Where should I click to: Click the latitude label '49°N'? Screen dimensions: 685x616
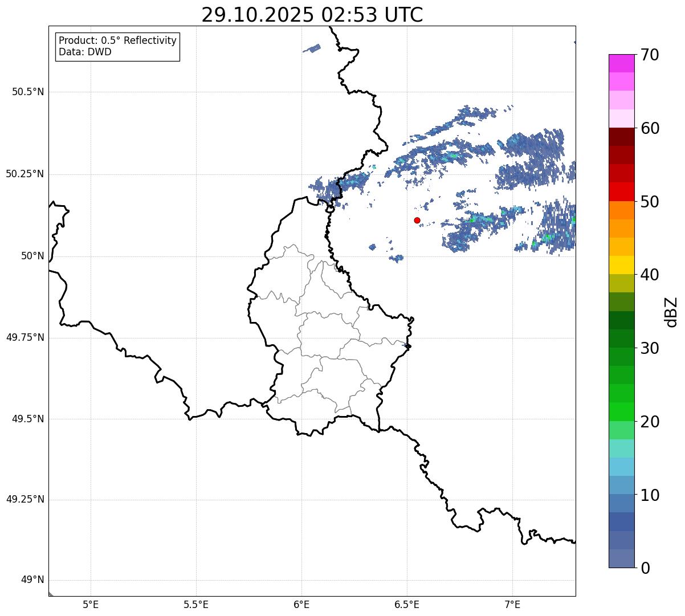point(32,580)
